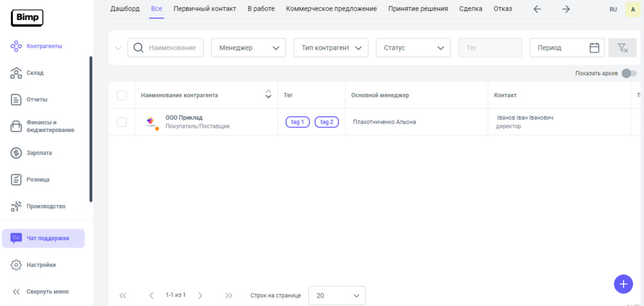Toggle the Показать архив switch

click(x=629, y=73)
